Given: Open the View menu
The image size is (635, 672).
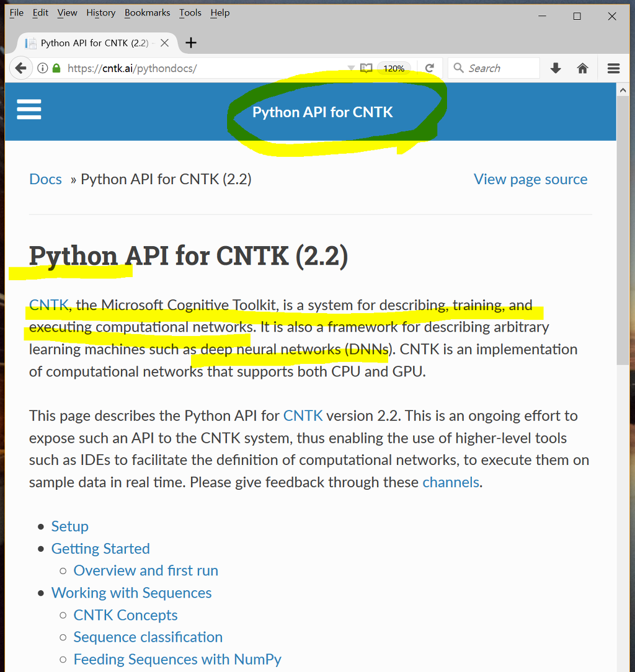Looking at the screenshot, I should [x=68, y=13].
